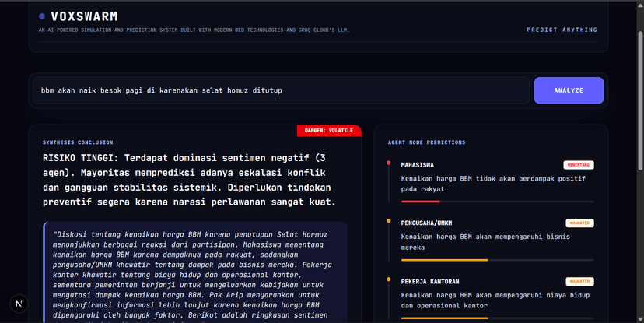
Task: Click the scrollbar down arrow
Action: click(640, 319)
